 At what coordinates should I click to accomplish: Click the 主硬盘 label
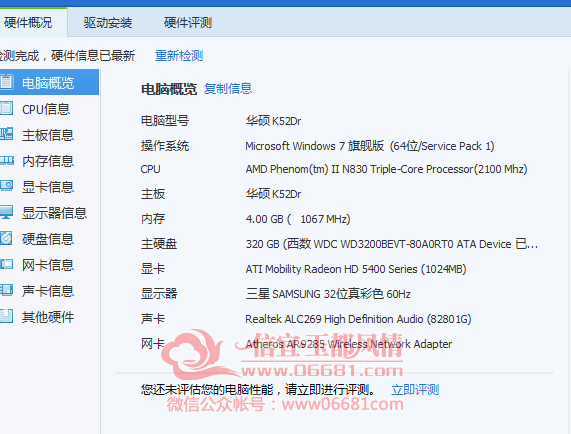(159, 244)
